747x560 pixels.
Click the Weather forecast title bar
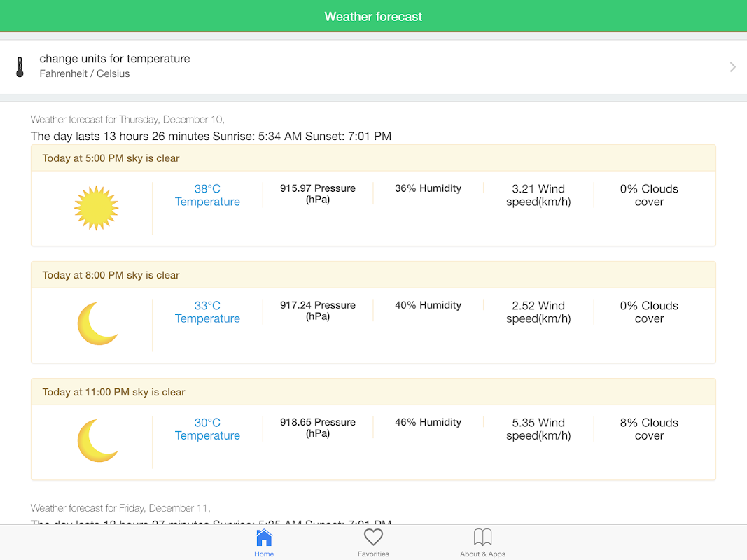(373, 17)
